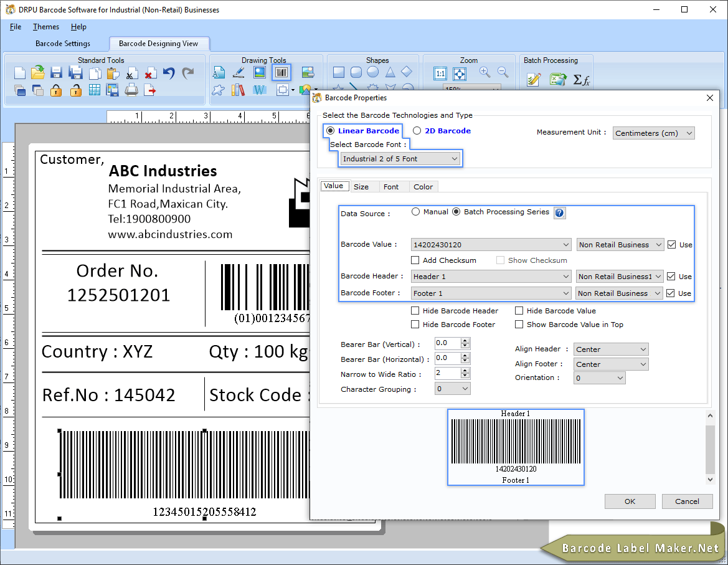The image size is (728, 565).
Task: Set zoom to 1:1 actual size
Action: tap(440, 74)
